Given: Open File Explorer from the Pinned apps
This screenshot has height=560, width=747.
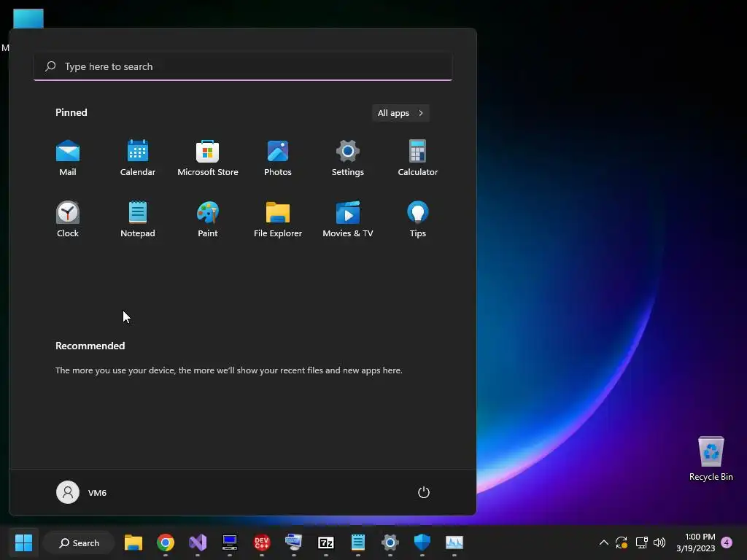Looking at the screenshot, I should [x=278, y=219].
